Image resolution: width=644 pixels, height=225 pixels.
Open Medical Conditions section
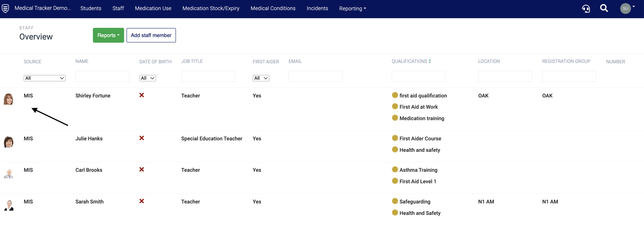click(x=273, y=8)
